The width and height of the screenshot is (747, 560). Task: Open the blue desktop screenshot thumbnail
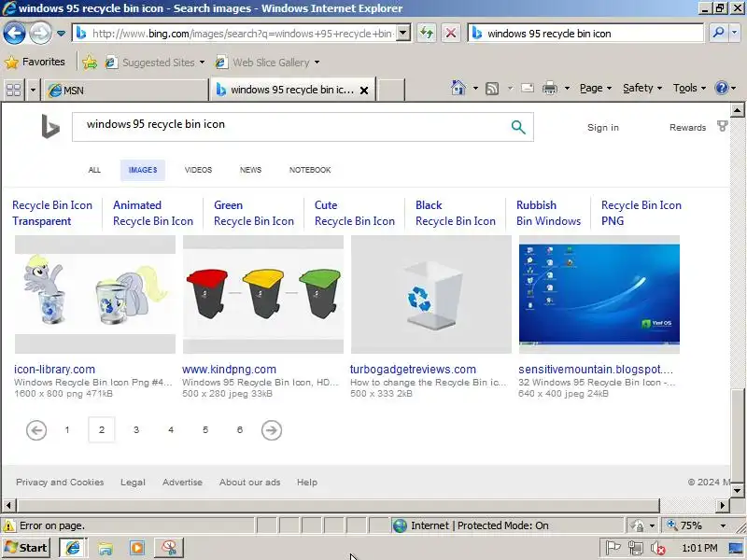(x=599, y=294)
